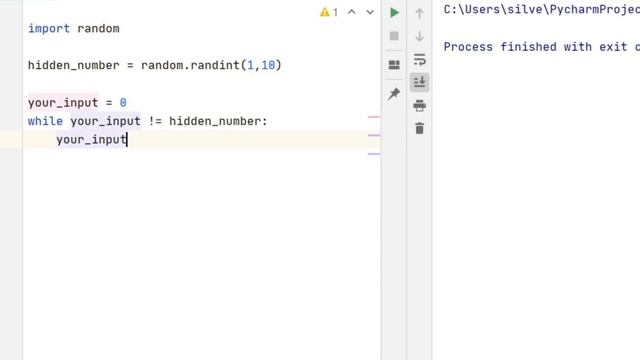Click the bottom purple stripe marker
Image resolution: width=640 pixels, height=360 pixels.
(374, 154)
